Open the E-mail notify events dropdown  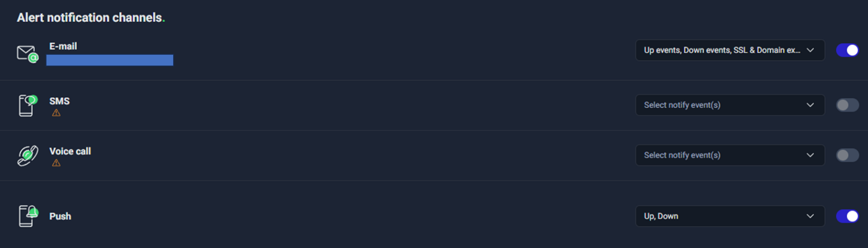tap(730, 50)
